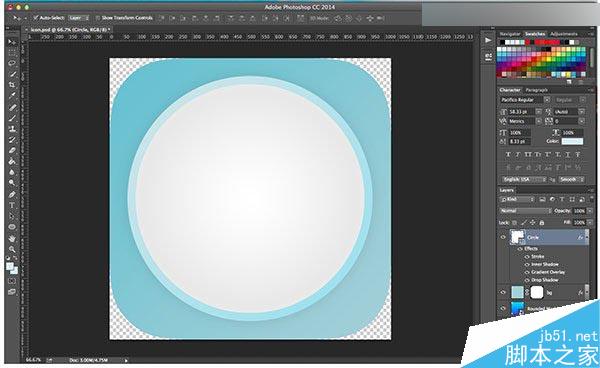
Task: Select the Hand tool
Action: pyautogui.click(x=12, y=238)
